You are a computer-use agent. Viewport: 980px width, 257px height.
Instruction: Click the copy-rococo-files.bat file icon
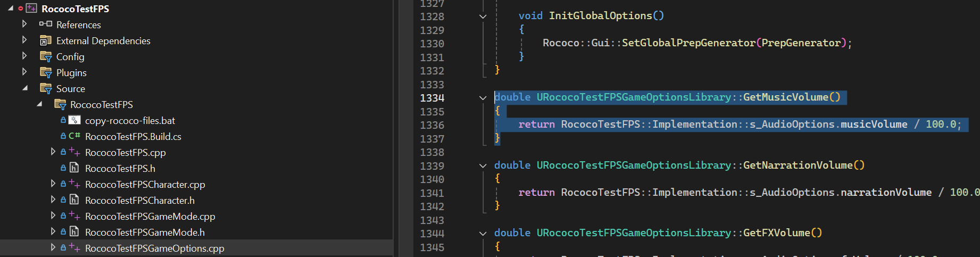click(x=74, y=120)
